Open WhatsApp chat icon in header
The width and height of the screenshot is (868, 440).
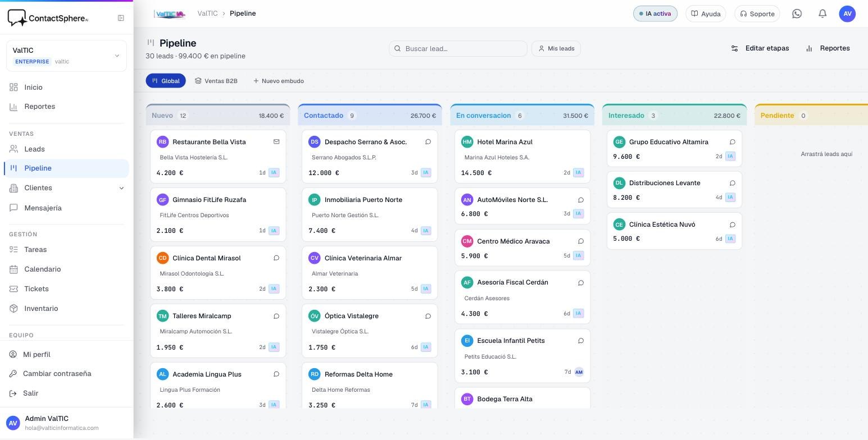(797, 13)
